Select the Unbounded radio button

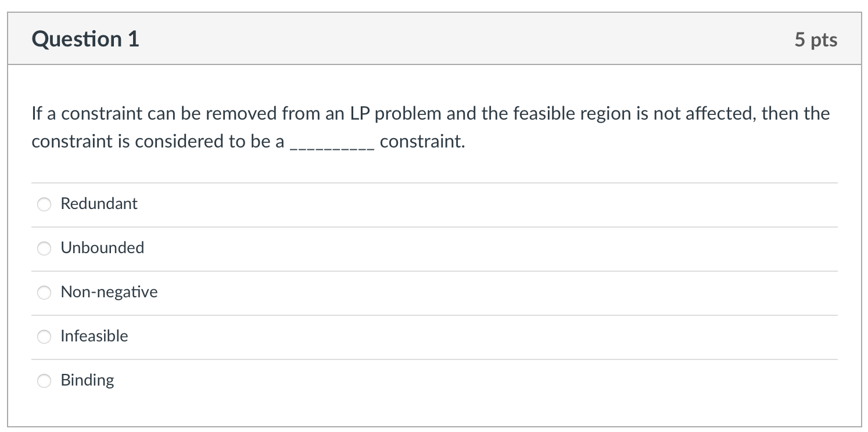pyautogui.click(x=44, y=249)
